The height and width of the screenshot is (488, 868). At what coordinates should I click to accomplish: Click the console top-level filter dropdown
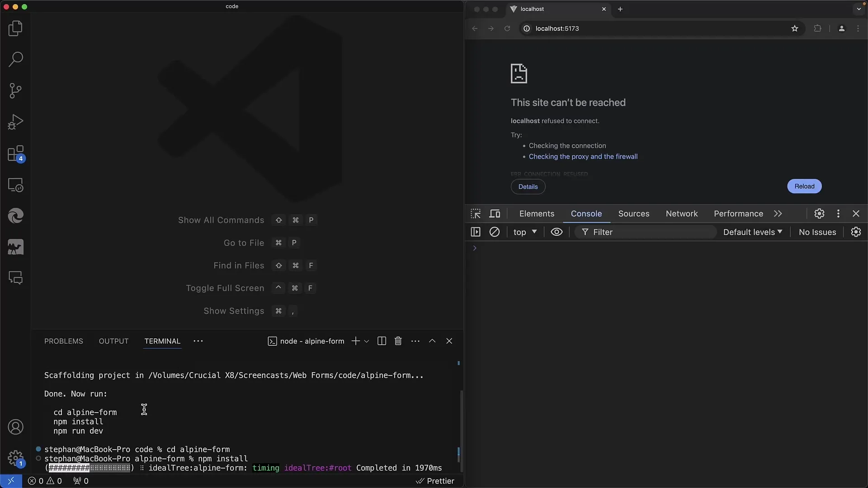pyautogui.click(x=524, y=232)
